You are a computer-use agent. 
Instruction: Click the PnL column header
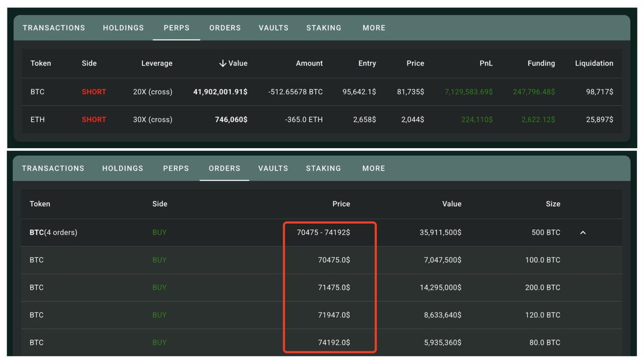tap(486, 63)
